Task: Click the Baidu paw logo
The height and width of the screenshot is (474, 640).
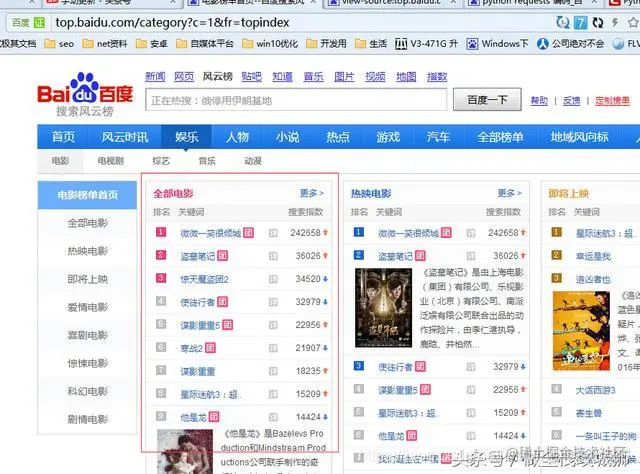Action: 85,88
